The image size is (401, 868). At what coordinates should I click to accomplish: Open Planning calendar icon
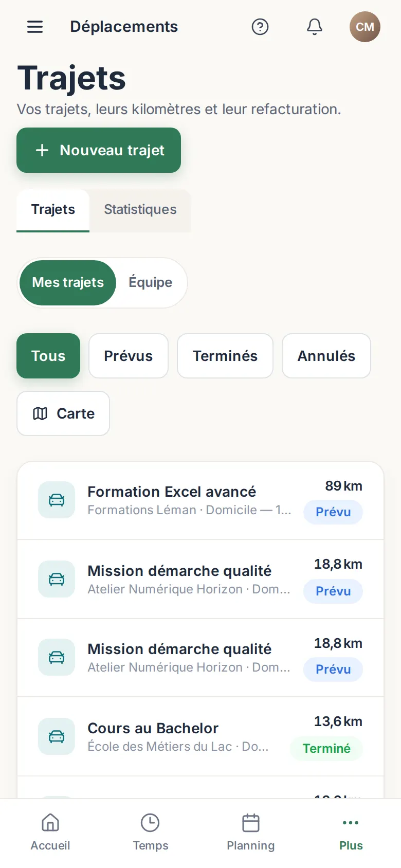pyautogui.click(x=251, y=823)
